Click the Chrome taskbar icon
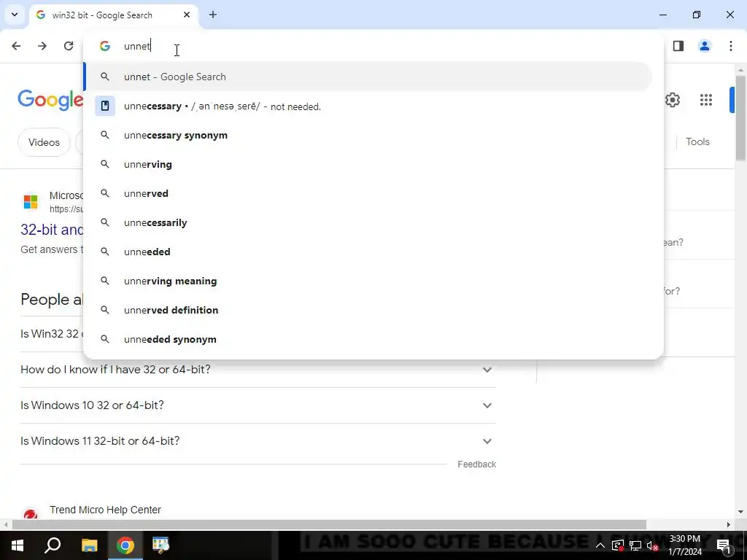 coord(125,545)
